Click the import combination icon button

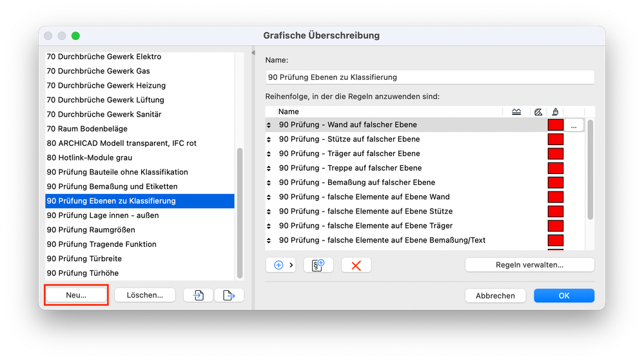coord(199,295)
